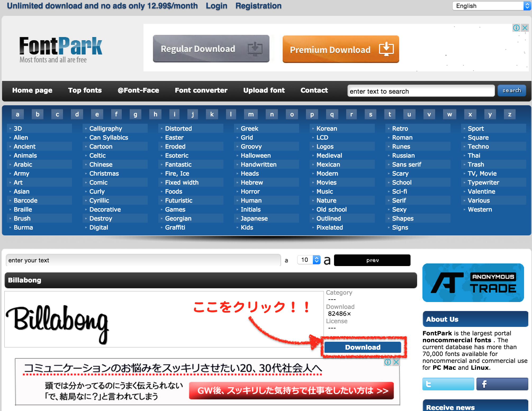Viewport: 532px width, 411px height.
Task: Focus the 'enter text to search' field
Action: pyautogui.click(x=421, y=91)
